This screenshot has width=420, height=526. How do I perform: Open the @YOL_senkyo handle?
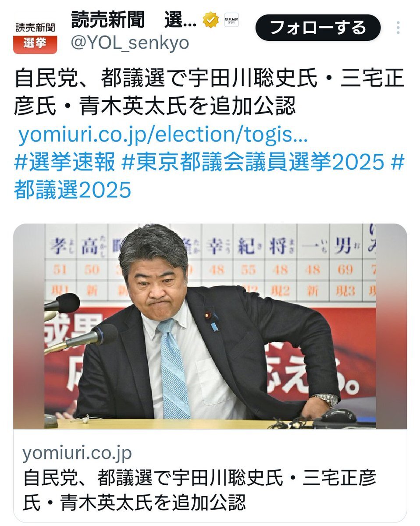pos(130,43)
